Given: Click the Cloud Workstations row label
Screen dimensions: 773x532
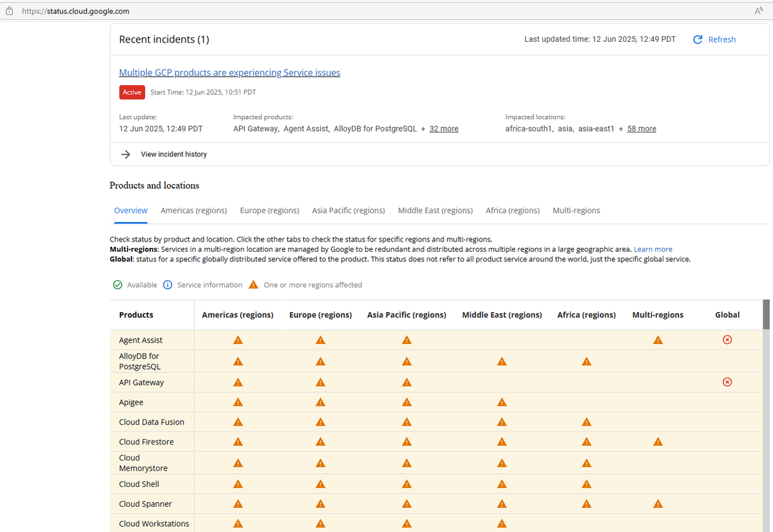Looking at the screenshot, I should [155, 524].
